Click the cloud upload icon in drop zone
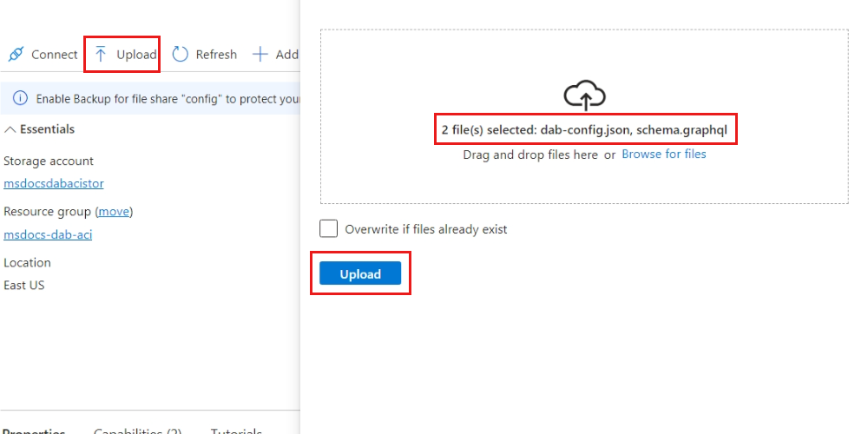Viewport: 868px width, 434px height. point(584,95)
